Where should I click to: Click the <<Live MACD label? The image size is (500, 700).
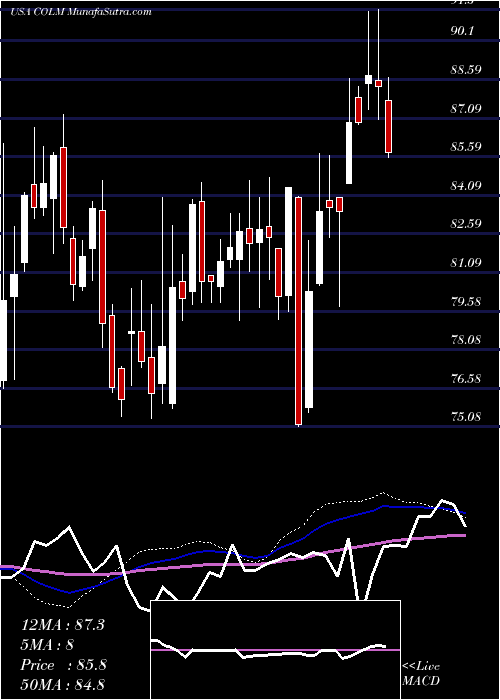pos(421,673)
